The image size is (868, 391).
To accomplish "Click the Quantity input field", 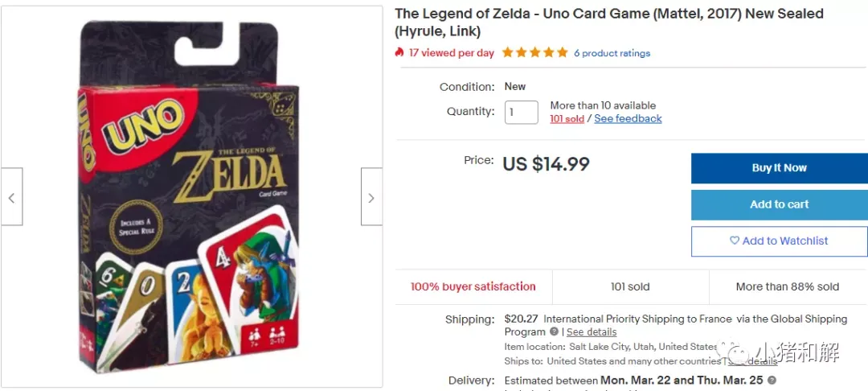I will click(522, 113).
